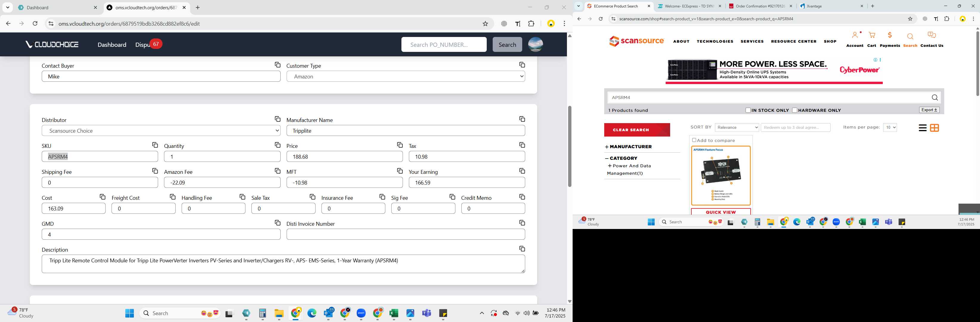The height and width of the screenshot is (322, 980).
Task: Copy the Cost field value
Action: [x=102, y=196]
